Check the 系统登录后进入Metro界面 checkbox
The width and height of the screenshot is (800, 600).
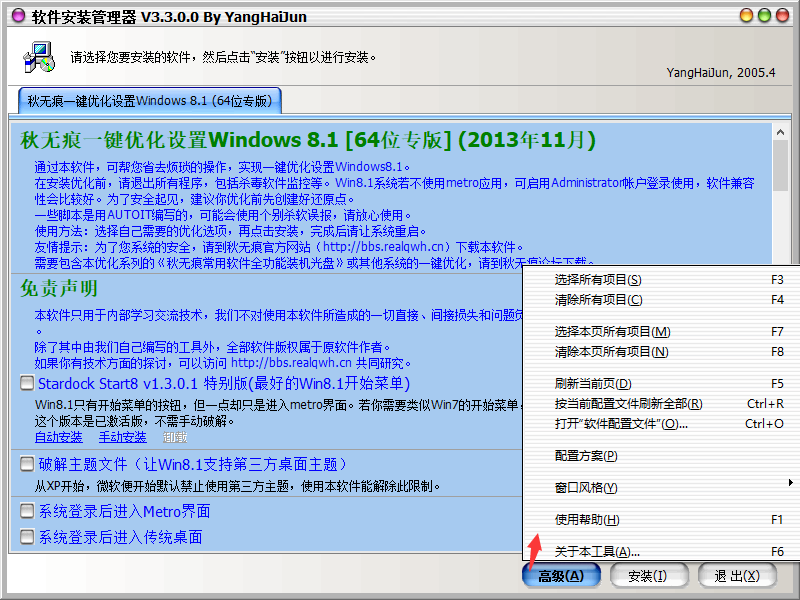[27, 510]
